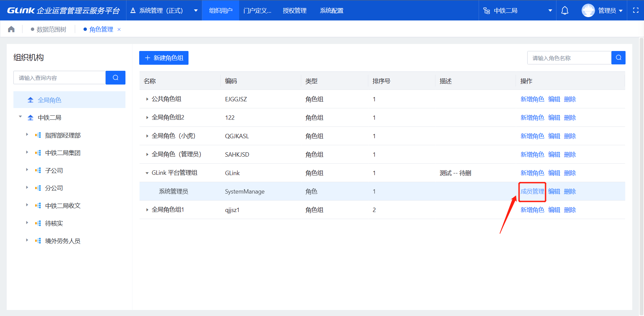Click the SystemManage code cell

point(245,191)
